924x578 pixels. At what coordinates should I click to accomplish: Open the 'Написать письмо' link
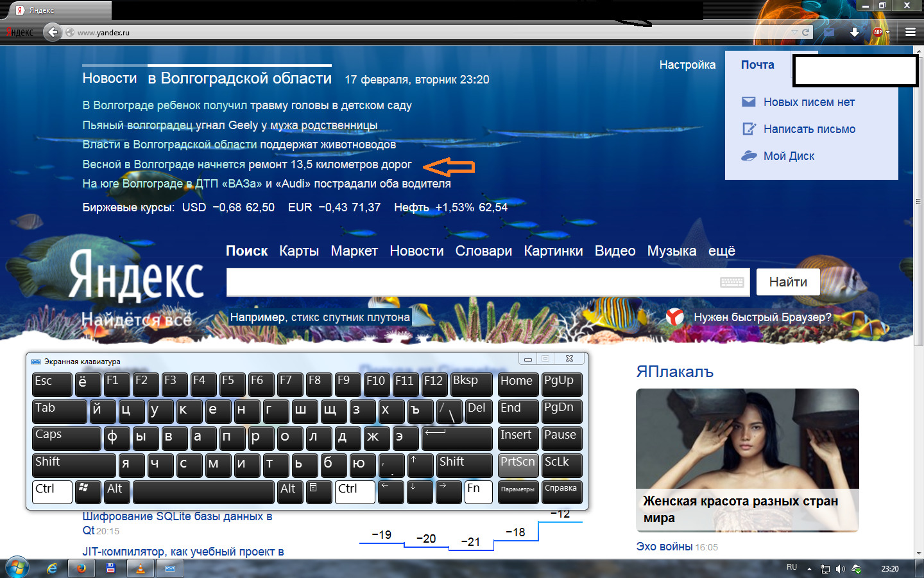809,129
